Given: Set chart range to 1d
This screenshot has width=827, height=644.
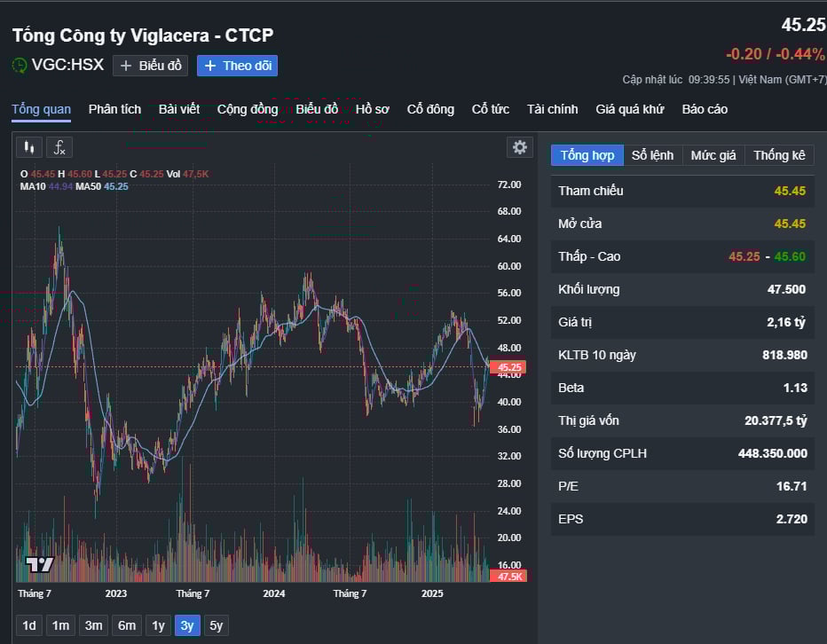Looking at the screenshot, I should [x=29, y=625].
